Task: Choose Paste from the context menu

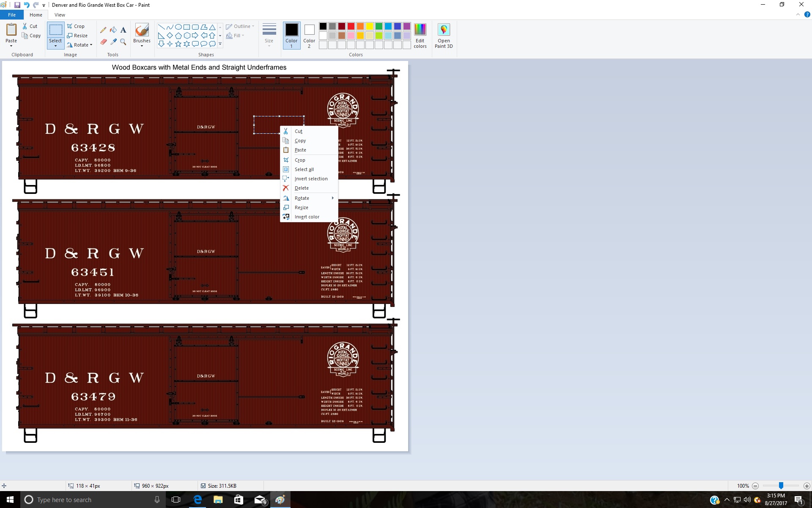Action: coord(309,150)
